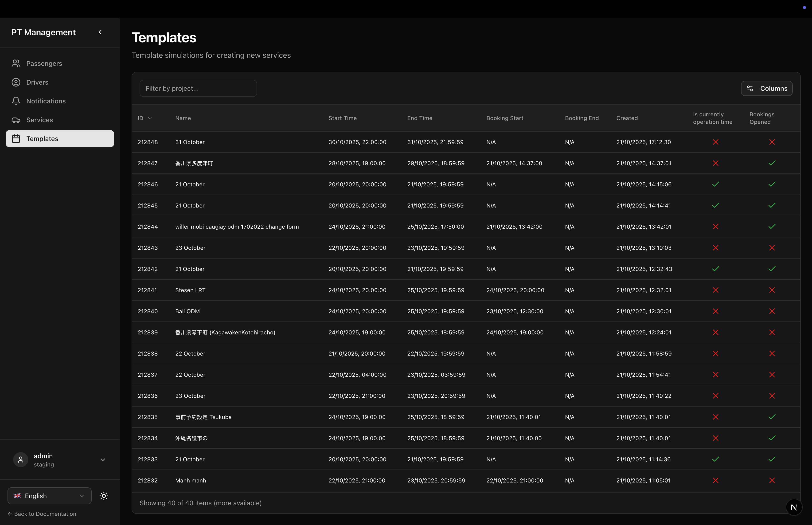The width and height of the screenshot is (812, 525).
Task: Open the English language dropdown
Action: [x=49, y=496]
